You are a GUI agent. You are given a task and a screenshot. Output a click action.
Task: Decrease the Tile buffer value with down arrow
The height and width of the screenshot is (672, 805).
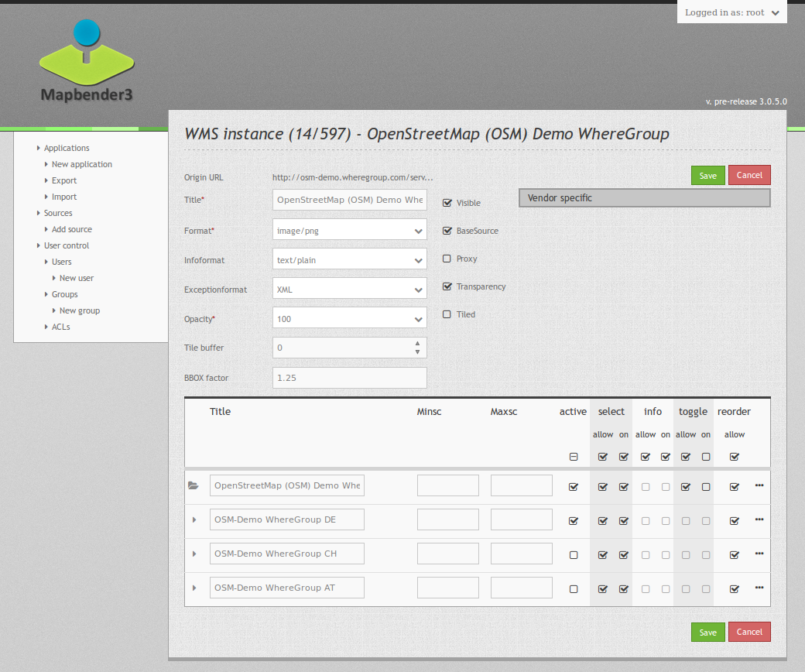point(417,351)
